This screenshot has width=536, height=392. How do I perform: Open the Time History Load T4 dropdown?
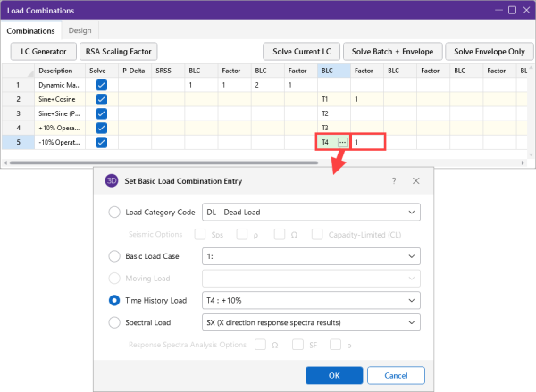pos(311,301)
